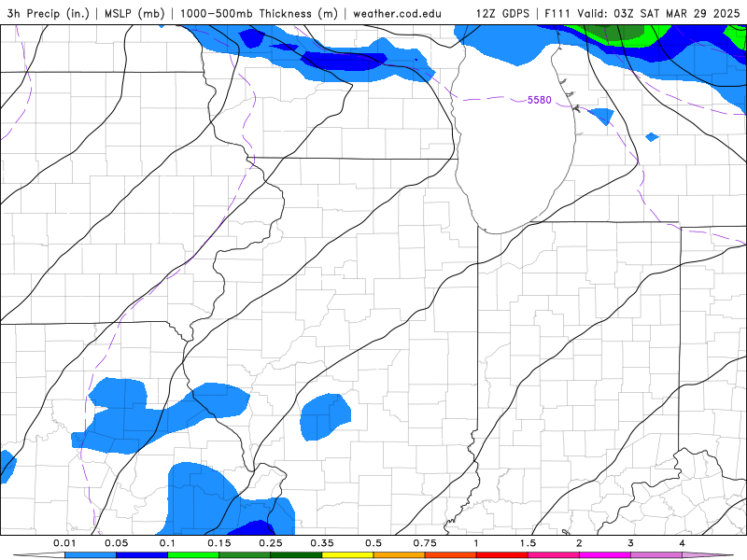The image size is (747, 560).
Task: Click the 'MSLP (mb)' title text
Action: [x=133, y=13]
